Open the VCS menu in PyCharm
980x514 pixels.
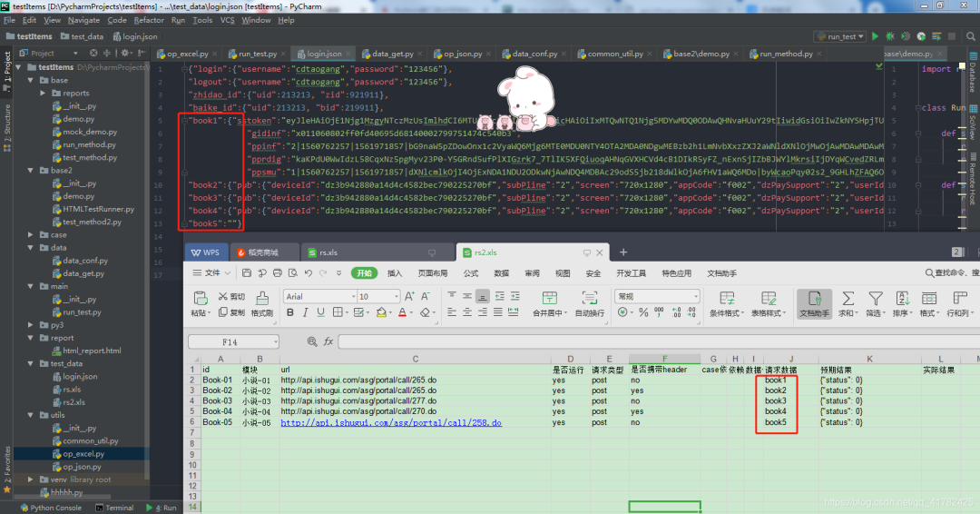pos(227,20)
